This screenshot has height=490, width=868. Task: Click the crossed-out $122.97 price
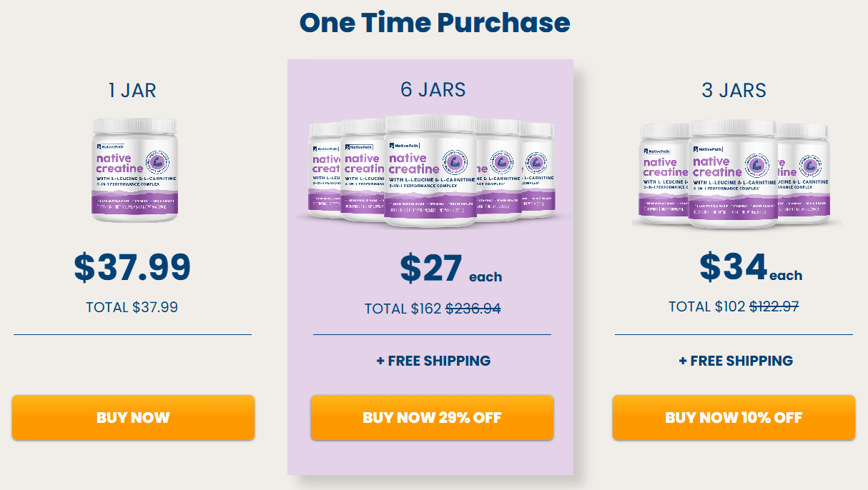775,306
